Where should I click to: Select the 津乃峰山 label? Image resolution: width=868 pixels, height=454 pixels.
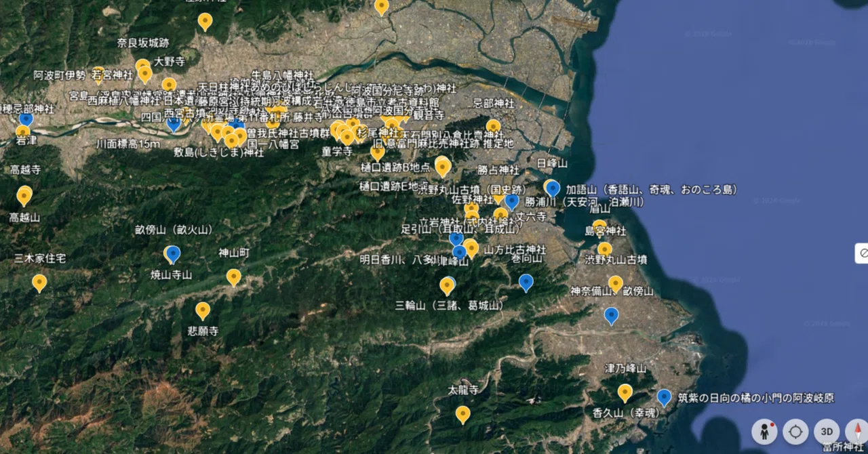625,368
